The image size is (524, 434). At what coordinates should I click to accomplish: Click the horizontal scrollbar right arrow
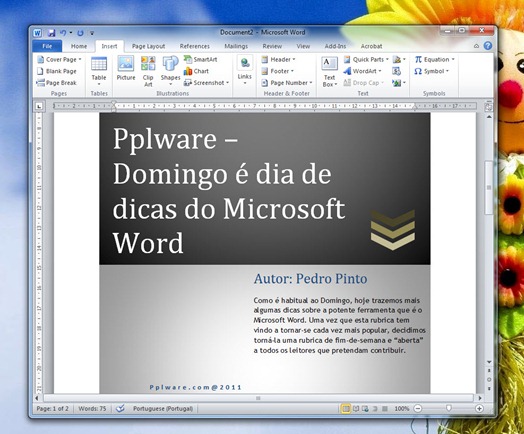pyautogui.click(x=480, y=398)
